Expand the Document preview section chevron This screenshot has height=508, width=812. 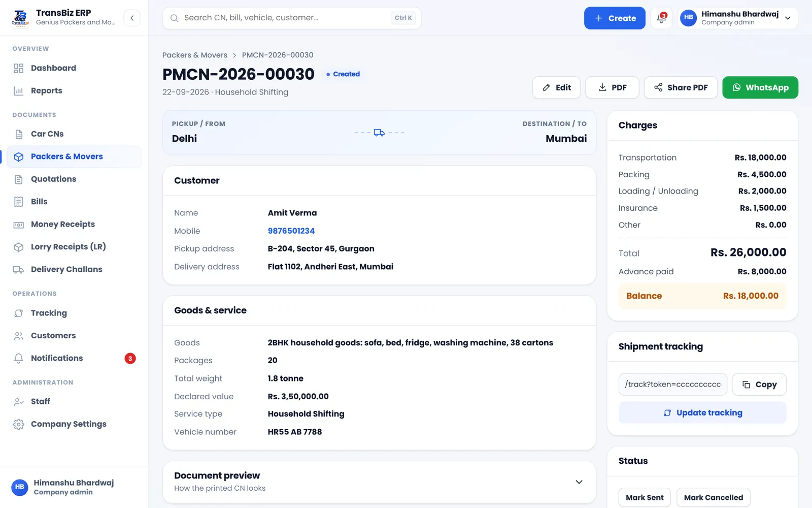579,482
